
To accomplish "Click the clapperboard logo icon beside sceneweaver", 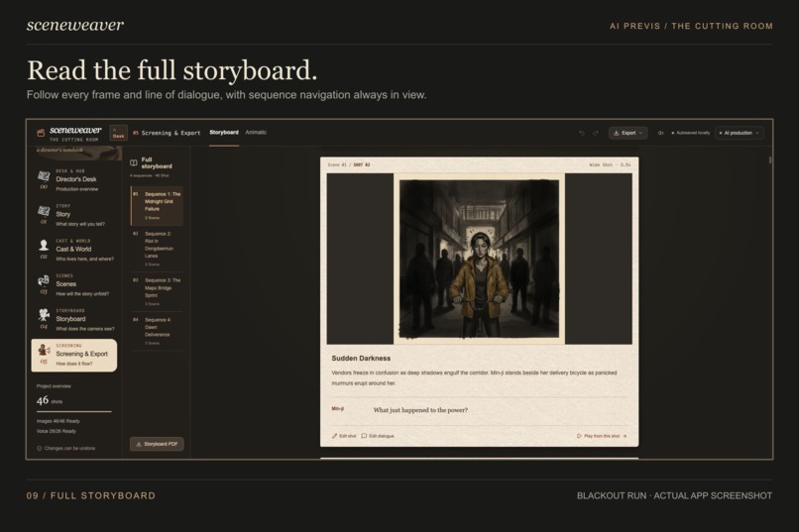I will pos(41,133).
